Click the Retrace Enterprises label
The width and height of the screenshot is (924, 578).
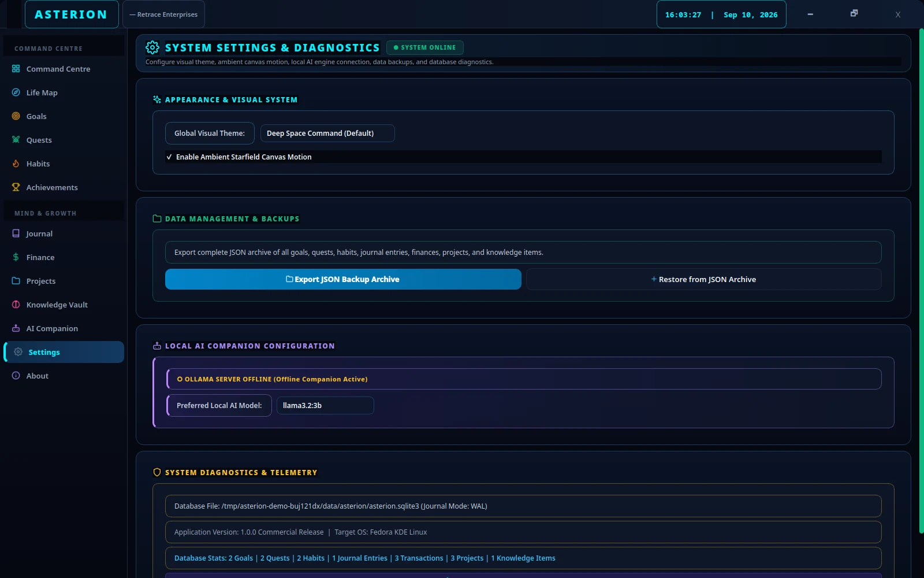163,14
